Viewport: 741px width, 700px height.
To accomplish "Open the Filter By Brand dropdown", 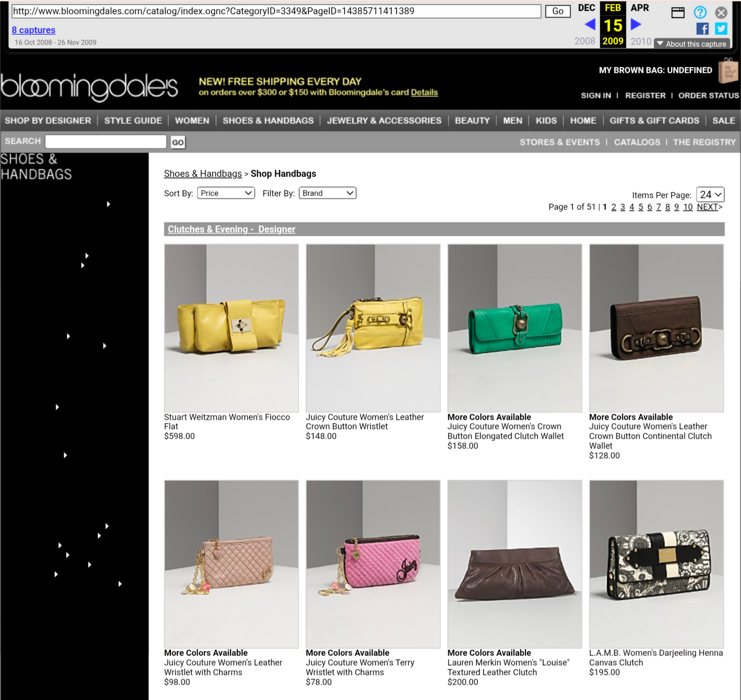I will [327, 193].
